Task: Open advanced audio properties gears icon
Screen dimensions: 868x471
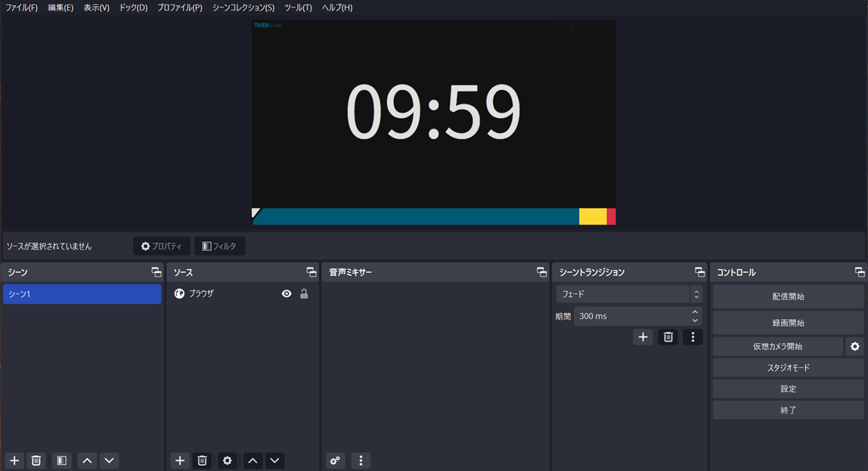Action: point(336,460)
